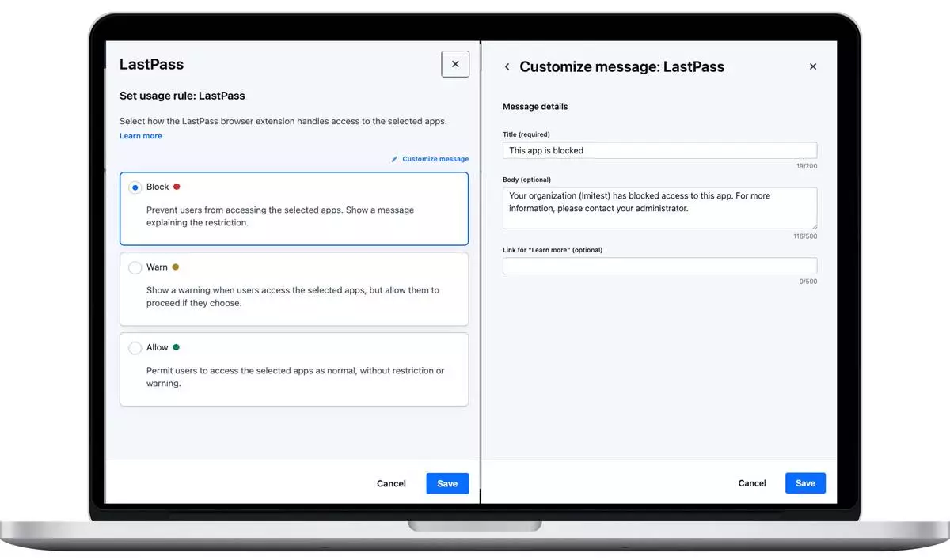Cancel the Customize message changes

pyautogui.click(x=752, y=483)
